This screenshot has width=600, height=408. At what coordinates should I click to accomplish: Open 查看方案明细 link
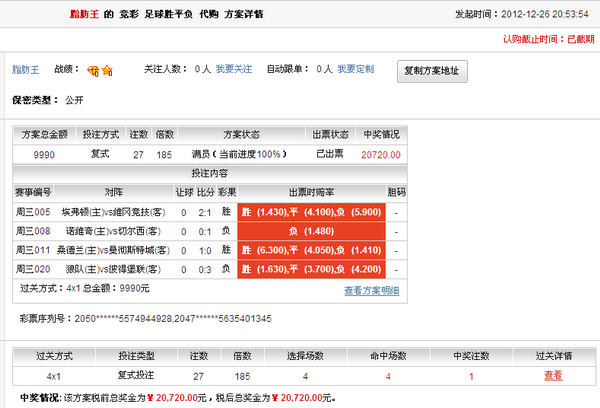point(371,291)
